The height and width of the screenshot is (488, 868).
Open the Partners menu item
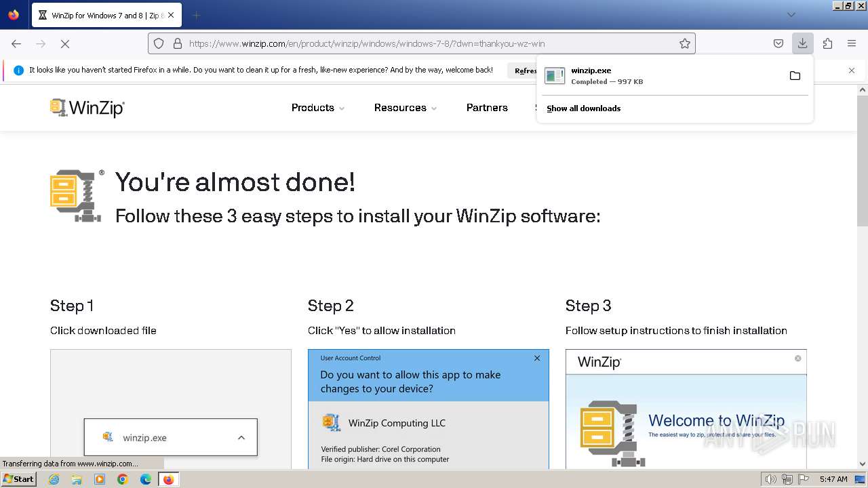tap(487, 108)
